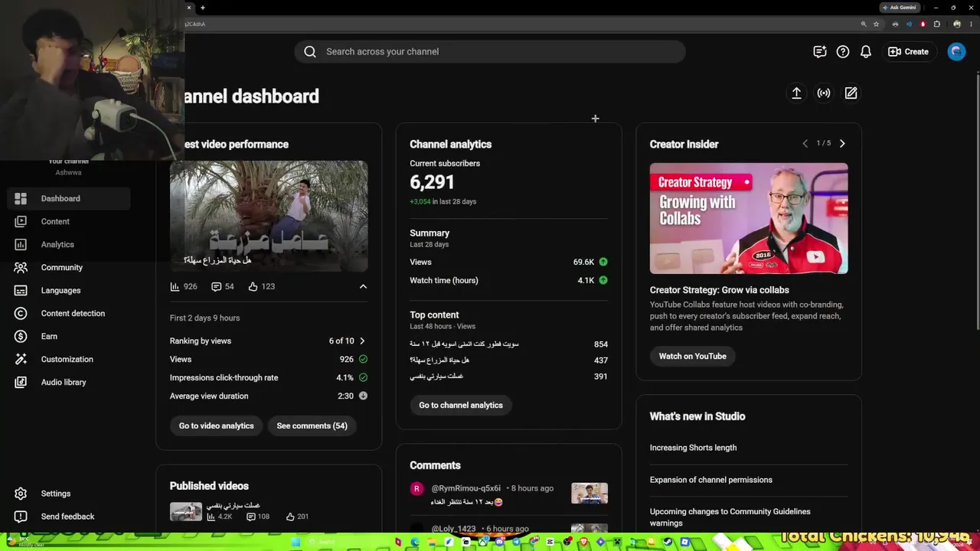Image resolution: width=980 pixels, height=551 pixels.
Task: Open the Chrome extensions puzzle icon
Action: [x=936, y=24]
